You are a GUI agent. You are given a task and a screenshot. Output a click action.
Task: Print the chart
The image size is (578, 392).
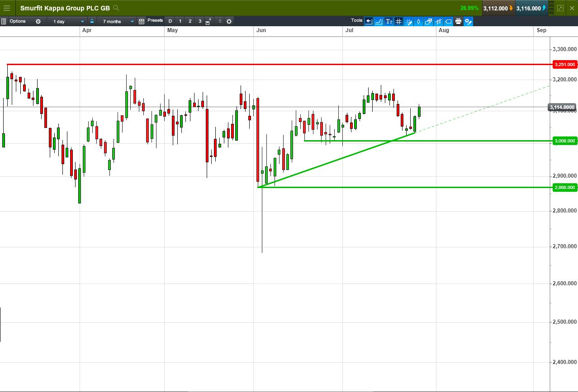[x=458, y=21]
